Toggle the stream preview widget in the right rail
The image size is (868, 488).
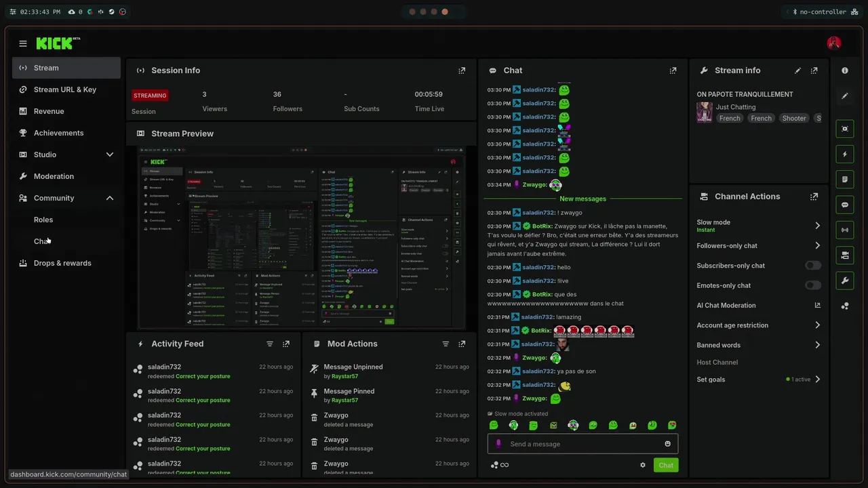[845, 129]
